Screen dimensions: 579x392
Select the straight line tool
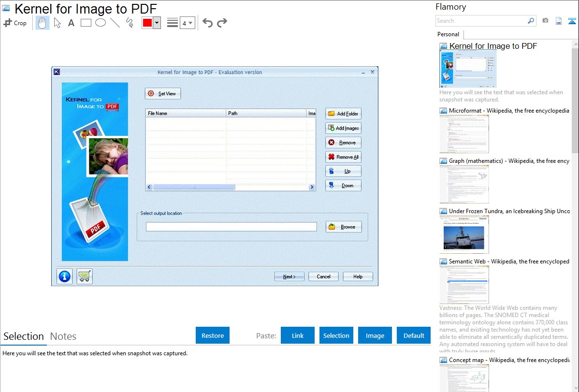tap(115, 23)
